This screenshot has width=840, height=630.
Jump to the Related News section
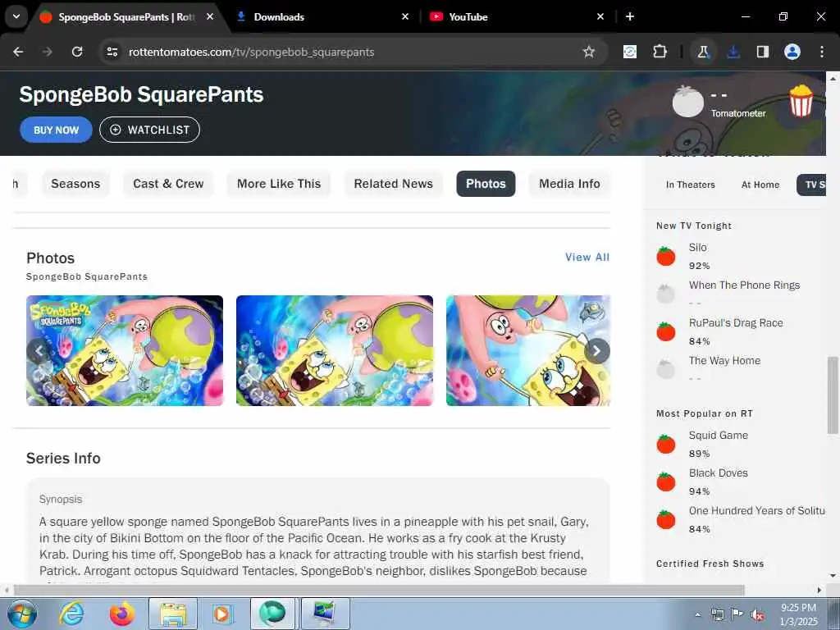(x=393, y=184)
